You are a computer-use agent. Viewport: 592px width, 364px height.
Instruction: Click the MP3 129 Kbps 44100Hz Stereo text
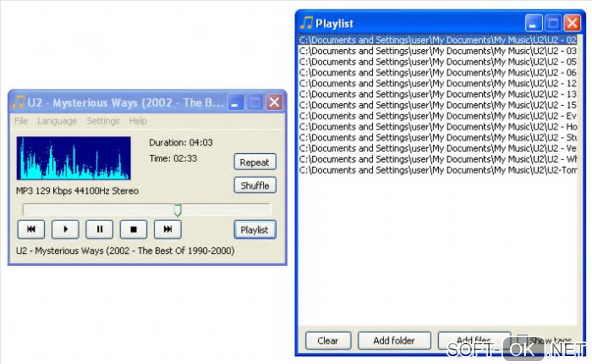(77, 191)
